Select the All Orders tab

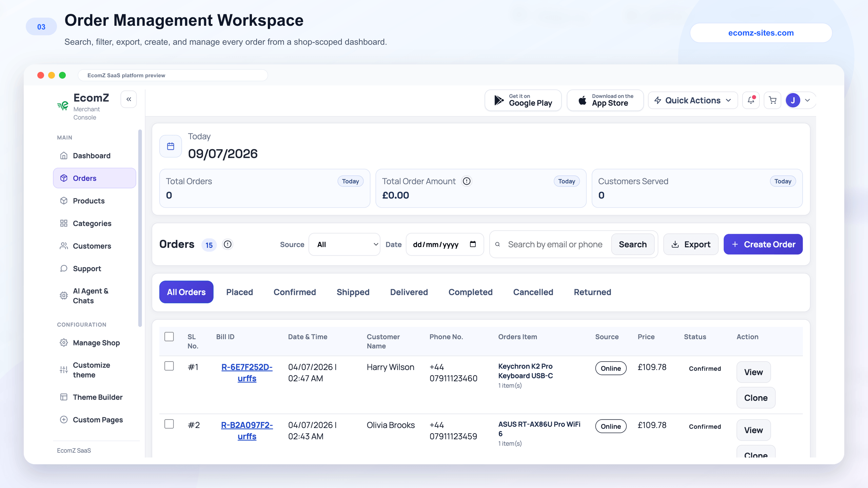pos(186,292)
